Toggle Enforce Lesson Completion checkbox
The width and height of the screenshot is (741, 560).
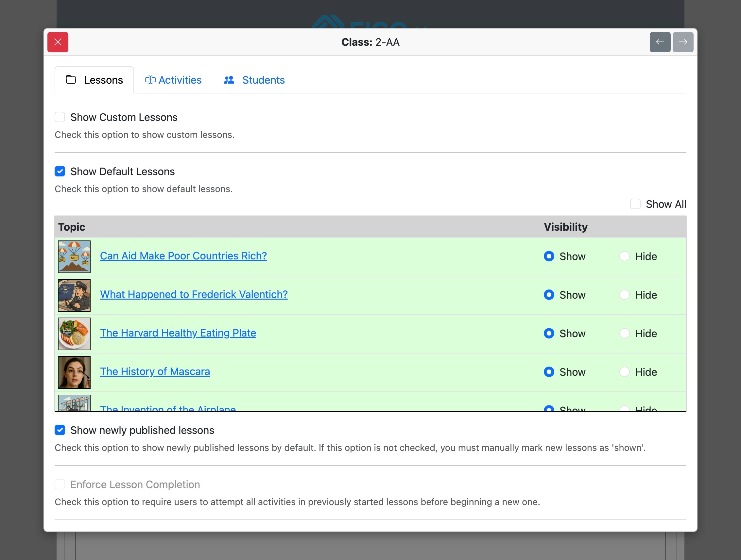coord(60,484)
